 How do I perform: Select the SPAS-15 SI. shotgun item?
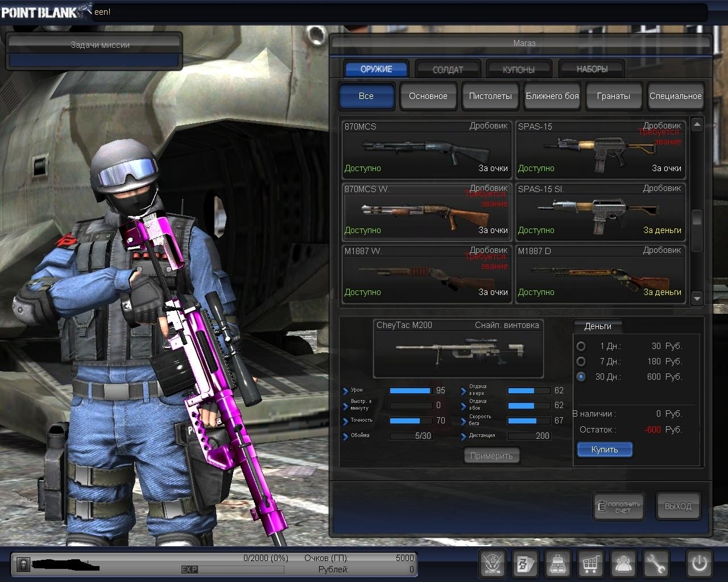(600, 210)
